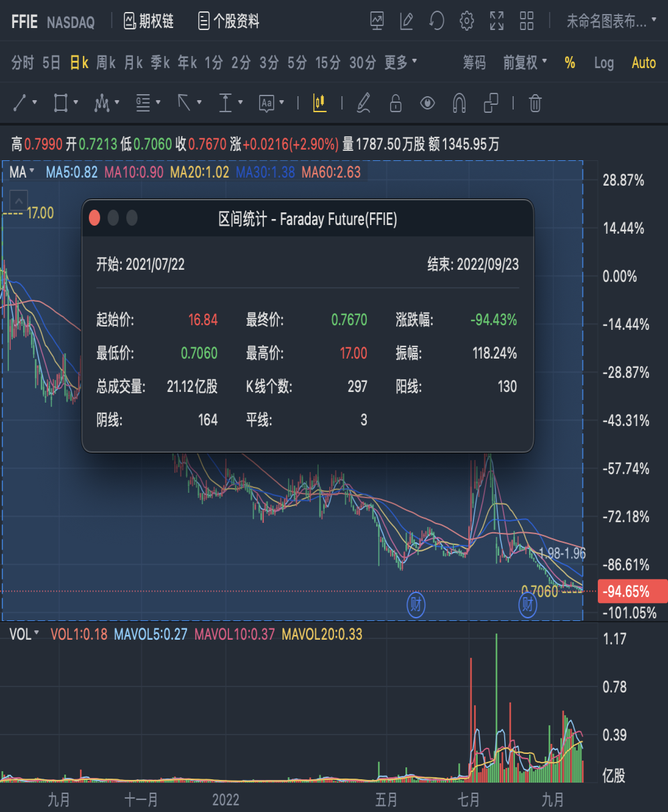Close the 区间统计 dialog with red button
This screenshot has height=812, width=668.
click(x=94, y=218)
